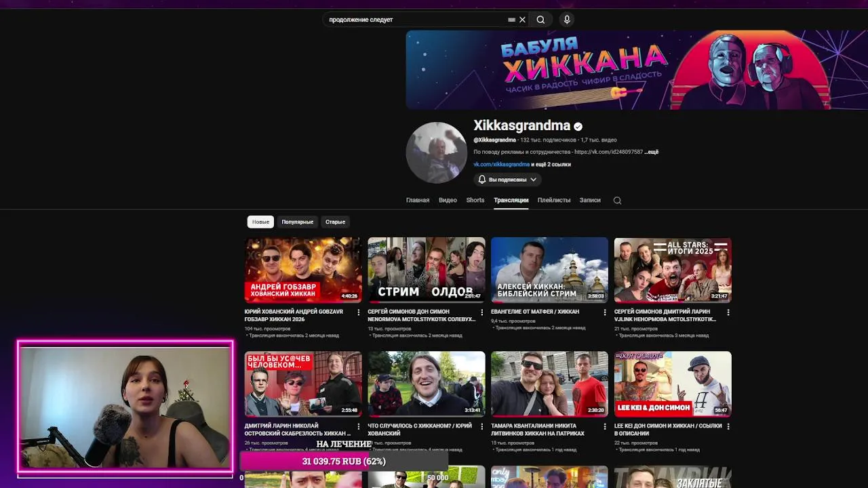868x488 pixels.
Task: Select the 'Новые' sort chip
Action: click(260, 222)
